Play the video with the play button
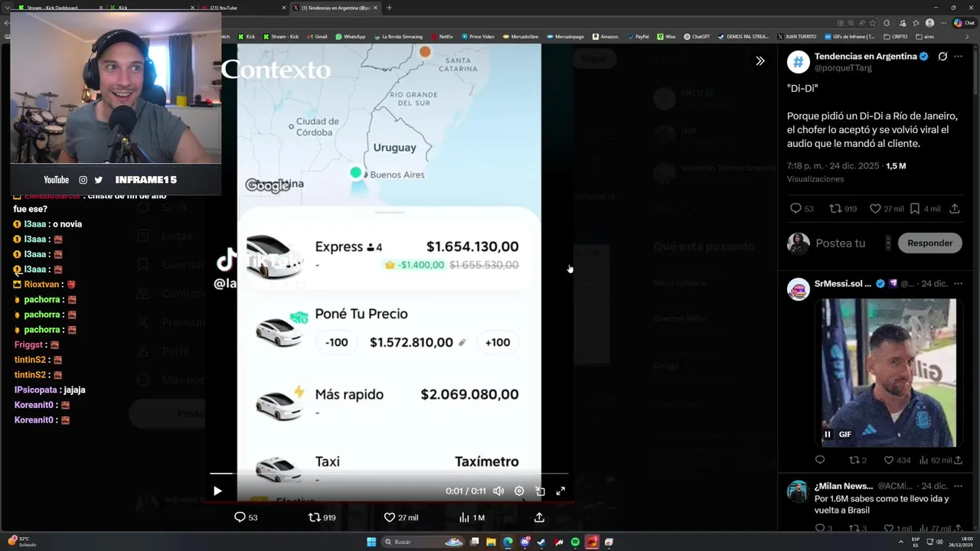Image resolution: width=980 pixels, height=551 pixels. (x=217, y=491)
